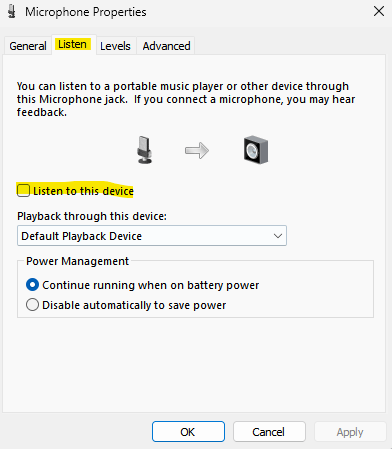Confirm changes with the OK button
This screenshot has width=392, height=449.
188,432
